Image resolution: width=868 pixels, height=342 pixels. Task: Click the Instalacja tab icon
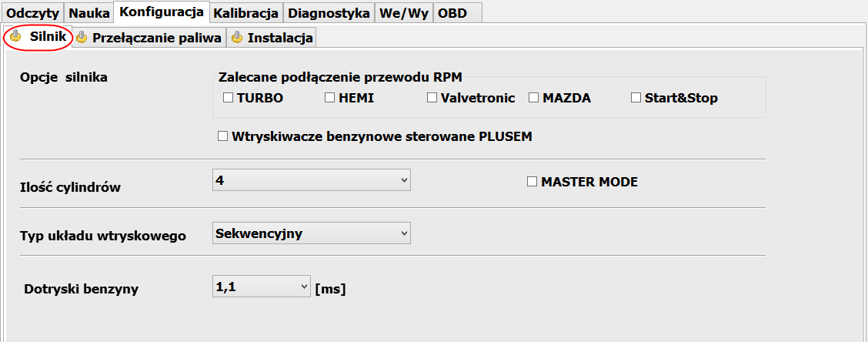(237, 38)
